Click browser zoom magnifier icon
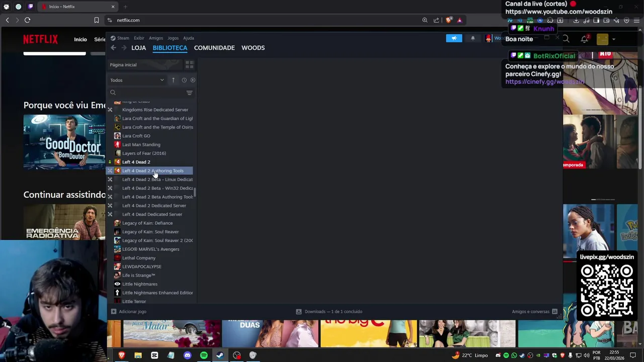Viewport: 644px width, 362px height. 425,20
